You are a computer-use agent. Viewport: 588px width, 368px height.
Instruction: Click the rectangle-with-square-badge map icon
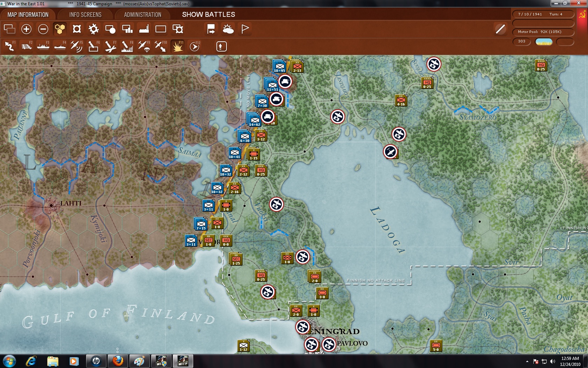tap(178, 29)
